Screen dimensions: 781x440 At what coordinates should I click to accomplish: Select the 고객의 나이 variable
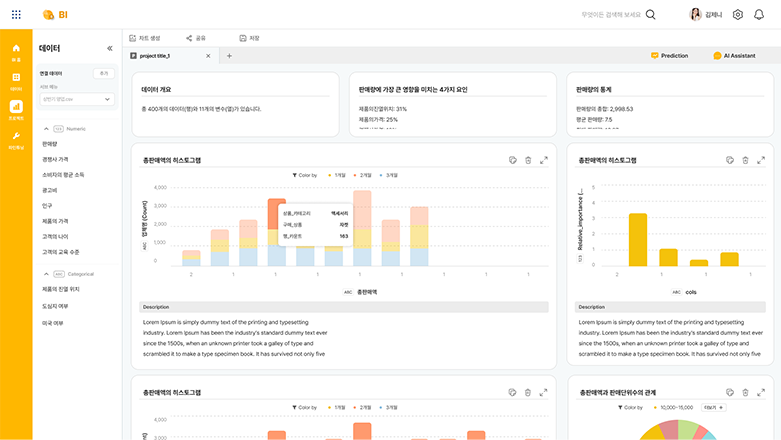pyautogui.click(x=55, y=237)
